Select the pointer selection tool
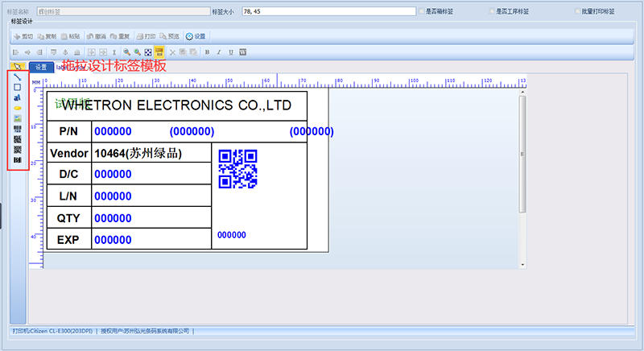 click(18, 67)
